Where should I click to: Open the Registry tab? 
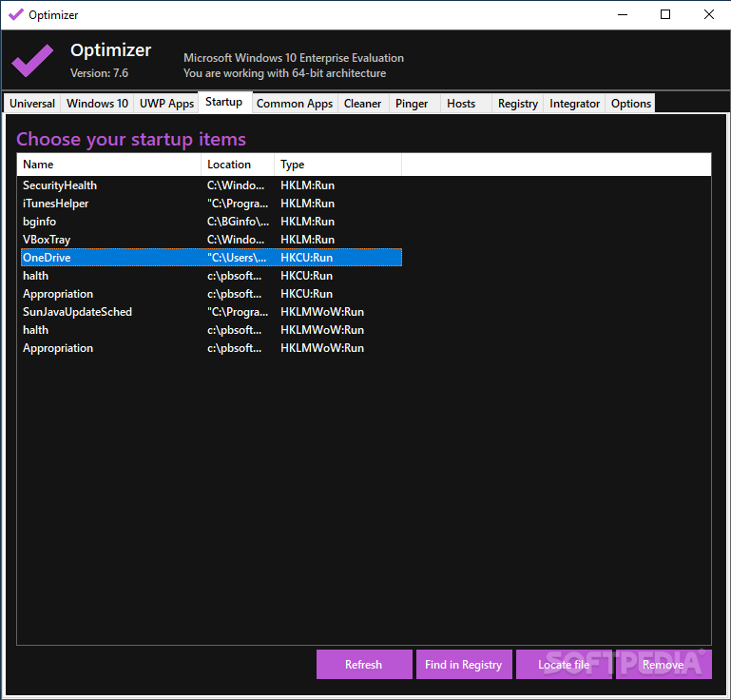(517, 104)
